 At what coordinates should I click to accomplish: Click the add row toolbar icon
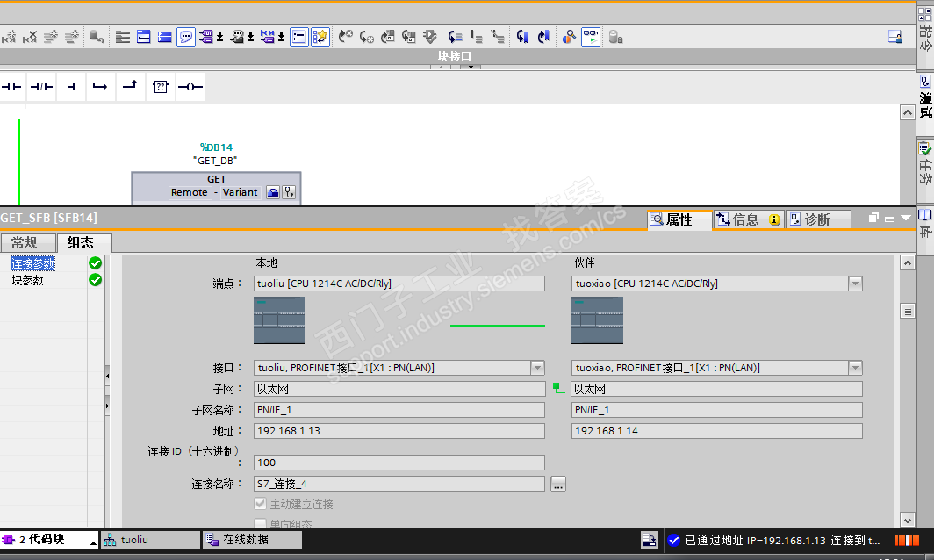coord(71,37)
